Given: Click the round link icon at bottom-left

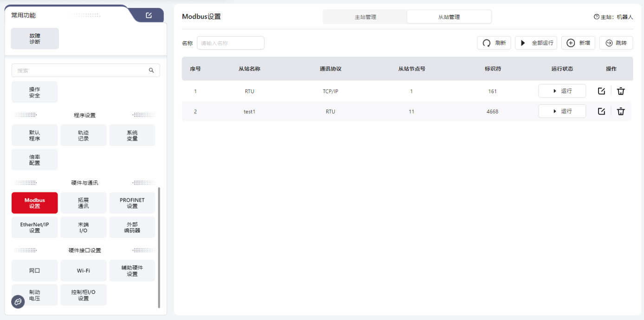Looking at the screenshot, I should (x=18, y=302).
